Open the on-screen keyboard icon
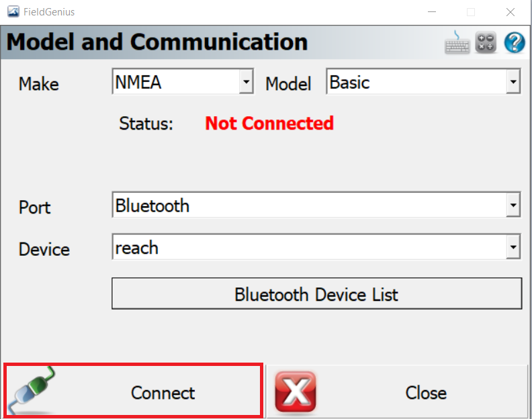Screen dimensions: 532x419 [x=457, y=43]
